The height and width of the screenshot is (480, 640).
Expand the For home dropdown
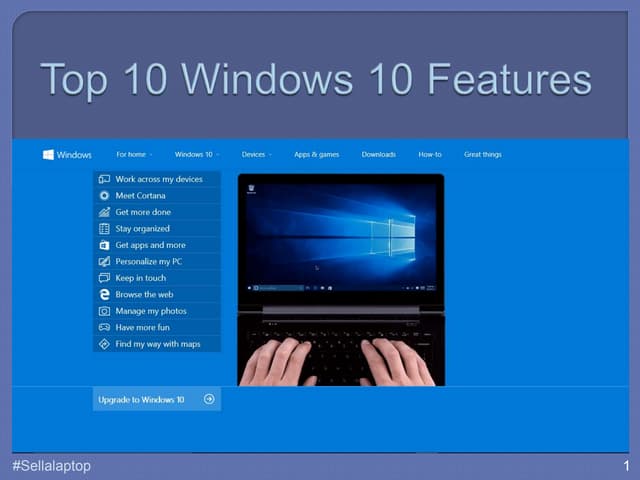pos(134,155)
